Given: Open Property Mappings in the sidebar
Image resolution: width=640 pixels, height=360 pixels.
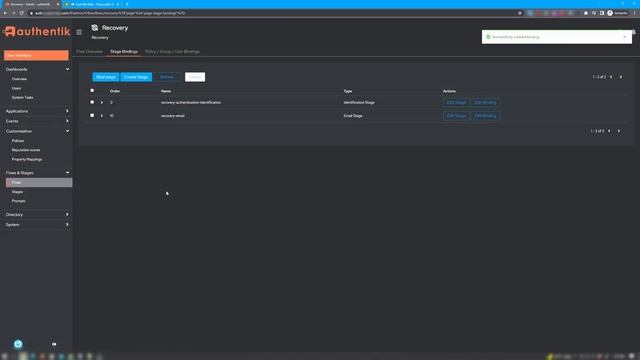Looking at the screenshot, I should tap(27, 160).
